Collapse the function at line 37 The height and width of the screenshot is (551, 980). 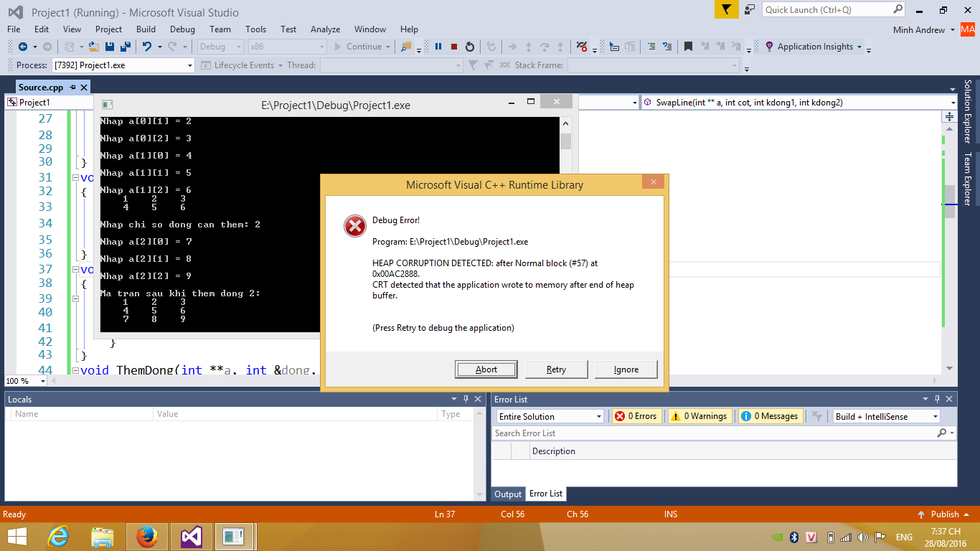click(75, 270)
